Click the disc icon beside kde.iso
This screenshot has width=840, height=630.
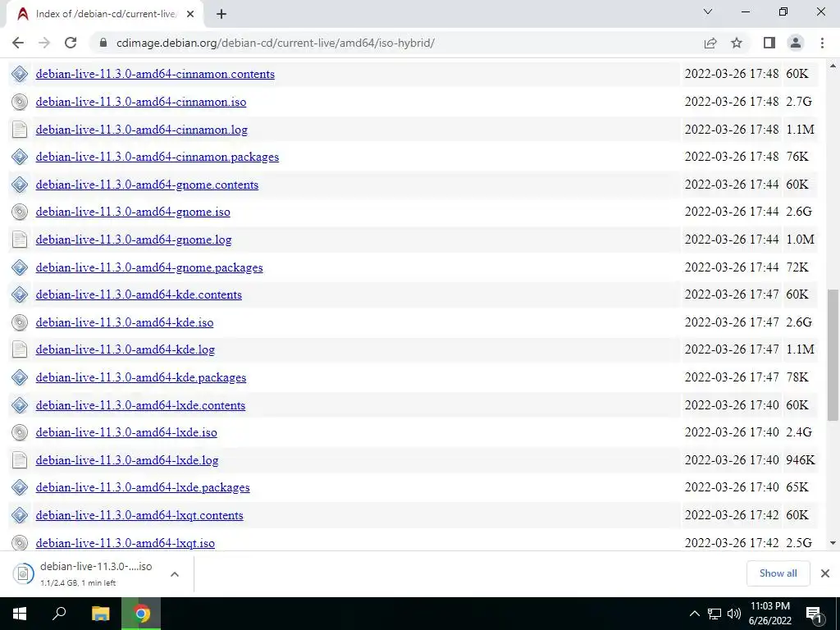pos(20,322)
